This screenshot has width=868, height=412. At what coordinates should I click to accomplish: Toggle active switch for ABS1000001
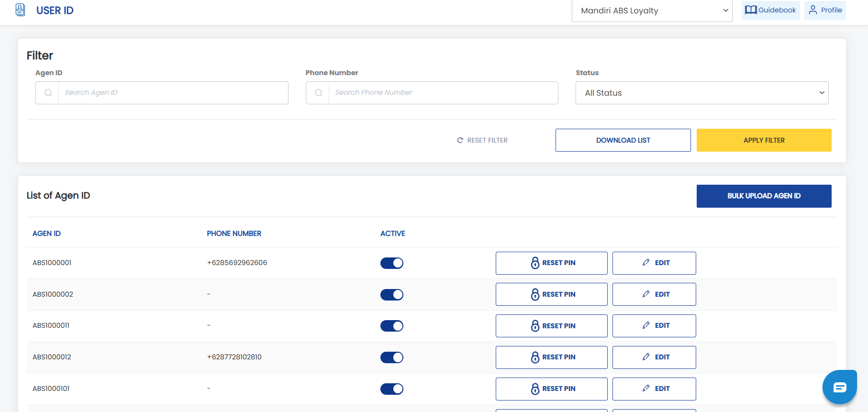tap(392, 263)
